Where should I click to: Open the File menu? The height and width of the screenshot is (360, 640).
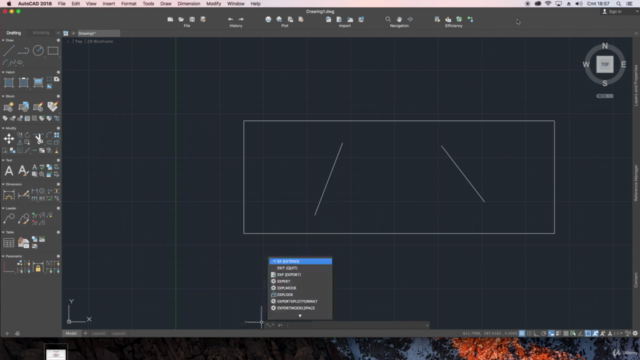62,4
